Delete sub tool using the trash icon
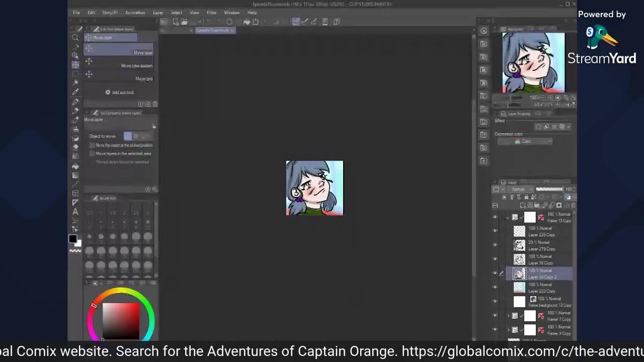 pos(154,104)
